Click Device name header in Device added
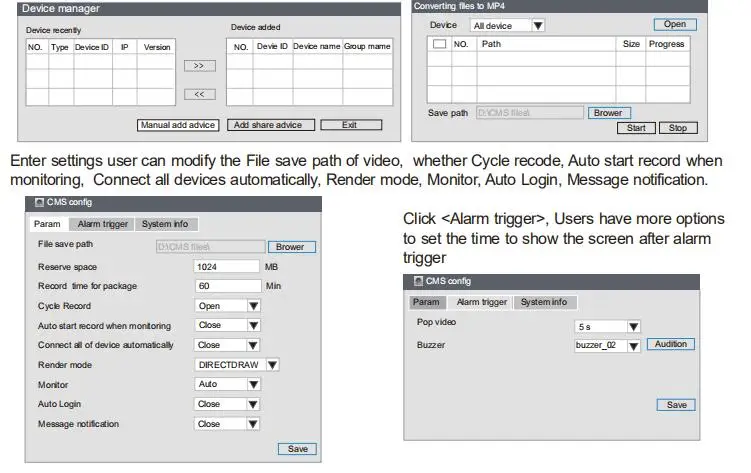Viewport: 751px width, 473px height. [x=317, y=46]
